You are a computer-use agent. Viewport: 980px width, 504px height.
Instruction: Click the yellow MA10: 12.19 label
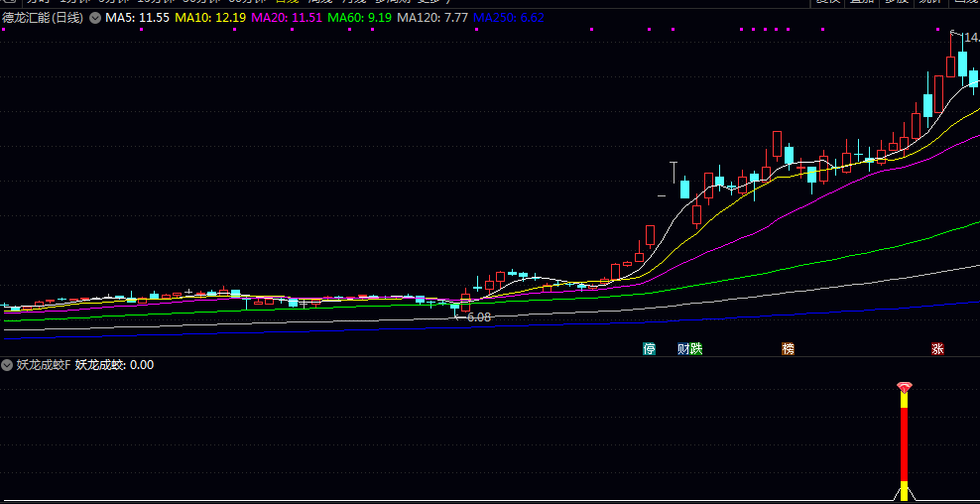(210, 18)
